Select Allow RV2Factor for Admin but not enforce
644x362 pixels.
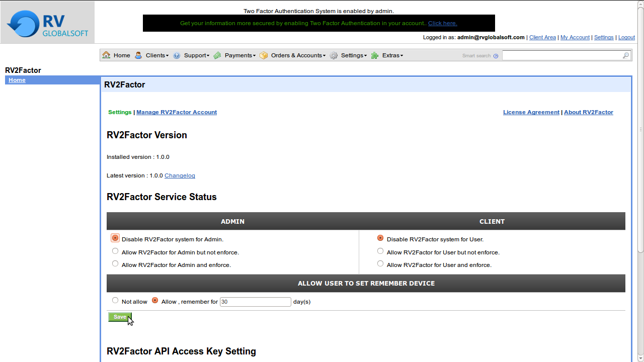click(x=115, y=251)
